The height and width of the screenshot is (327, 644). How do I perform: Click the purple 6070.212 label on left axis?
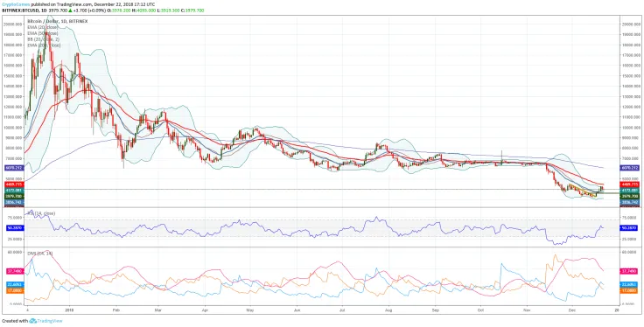pos(14,168)
